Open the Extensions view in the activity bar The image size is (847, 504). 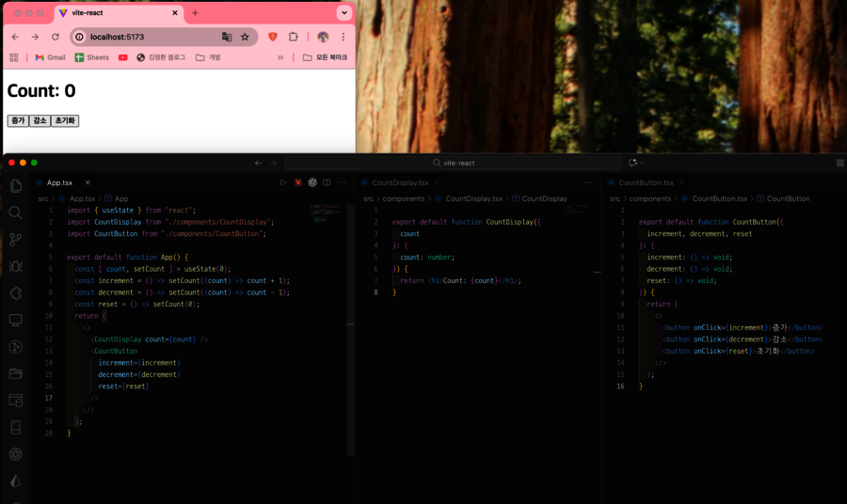[x=15, y=293]
